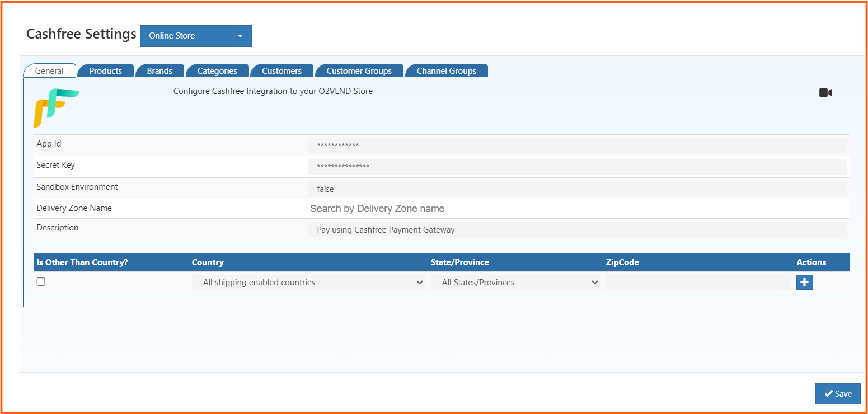Open the State/Province dropdown

[515, 283]
